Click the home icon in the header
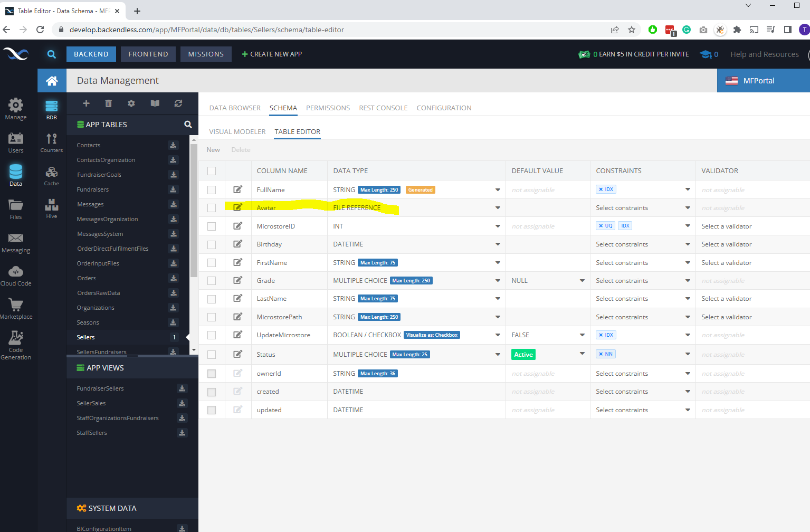Image resolution: width=810 pixels, height=532 pixels. [x=52, y=81]
